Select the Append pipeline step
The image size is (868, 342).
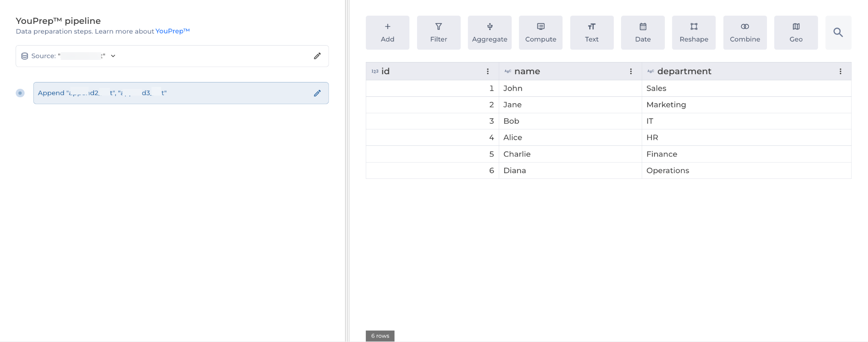tap(174, 93)
